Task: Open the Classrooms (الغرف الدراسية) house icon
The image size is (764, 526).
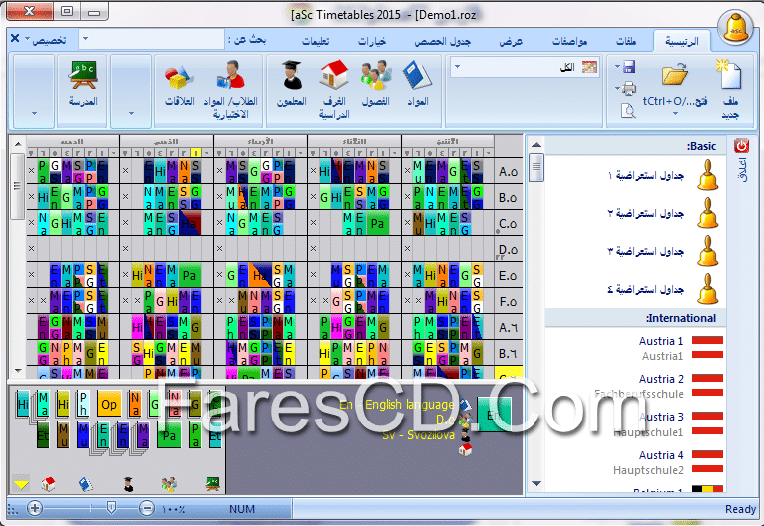Action: (334, 75)
